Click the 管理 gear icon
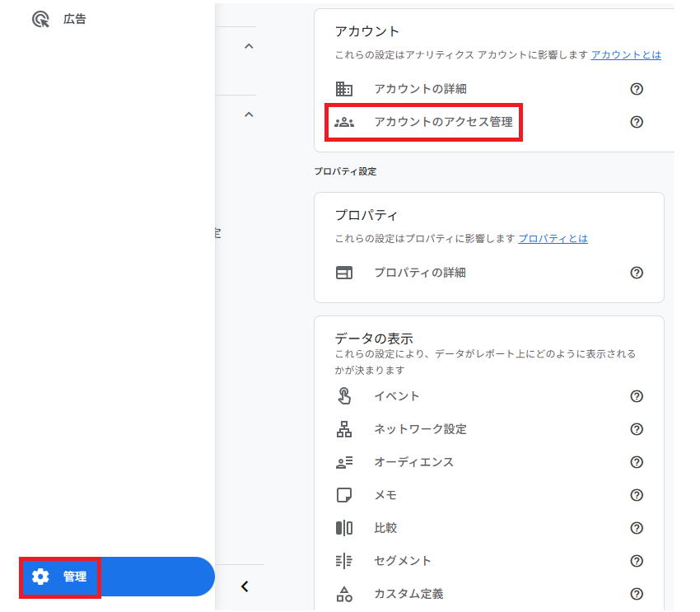 click(40, 577)
